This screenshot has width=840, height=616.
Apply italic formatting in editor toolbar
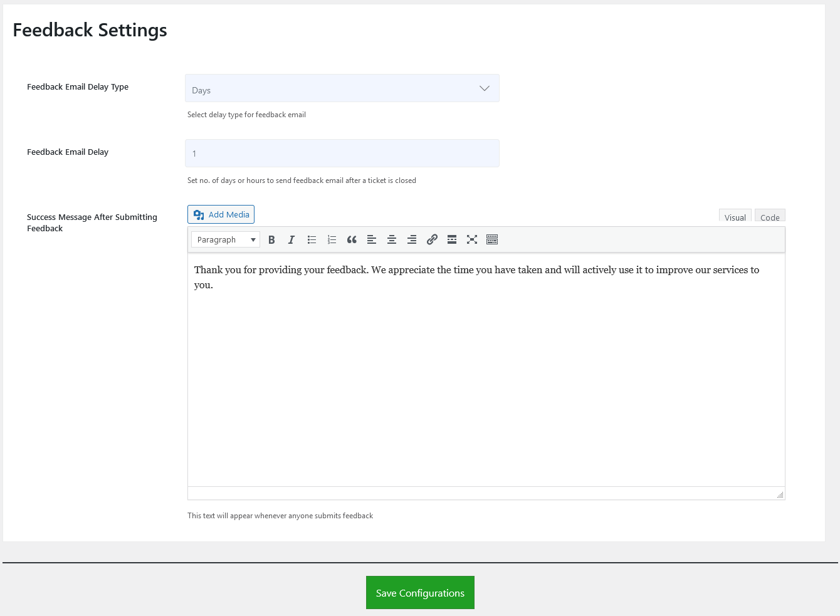[x=291, y=239]
